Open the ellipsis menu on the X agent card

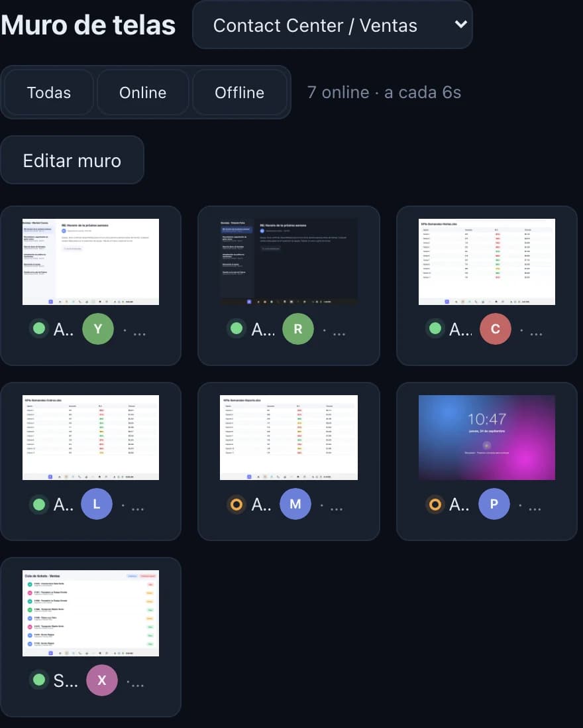138,684
